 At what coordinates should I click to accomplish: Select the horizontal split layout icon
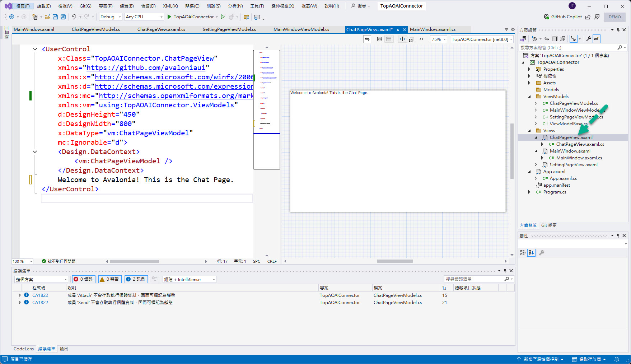[379, 39]
